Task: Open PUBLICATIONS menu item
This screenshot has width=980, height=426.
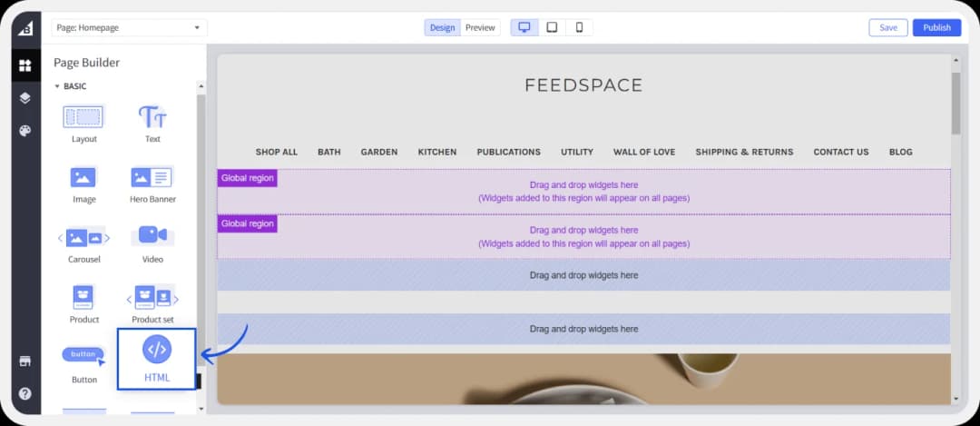Action: pos(509,152)
